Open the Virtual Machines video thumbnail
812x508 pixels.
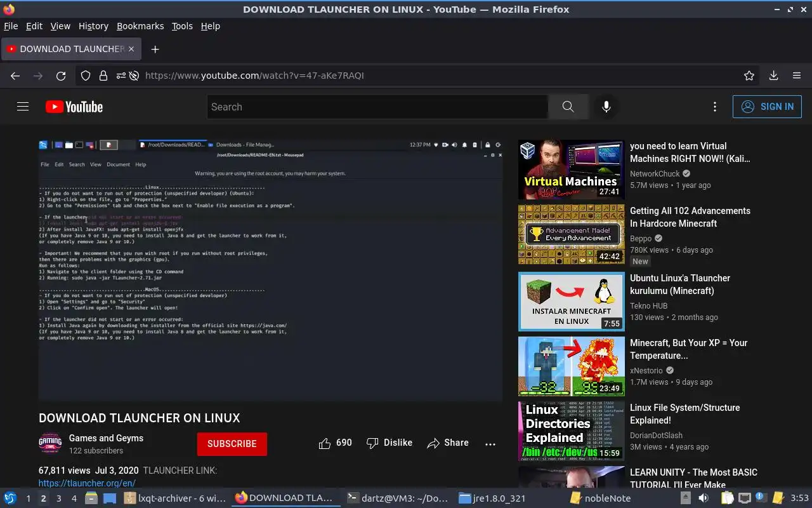(572, 170)
